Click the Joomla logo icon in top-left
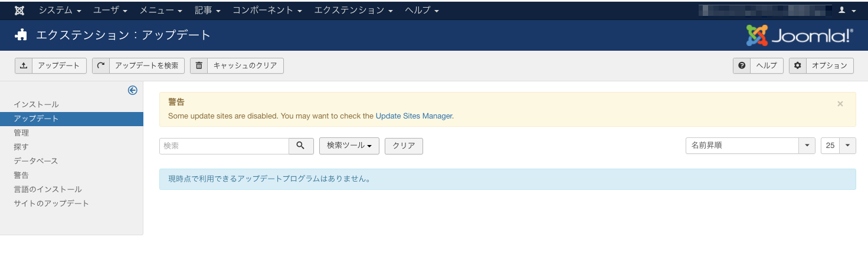Screen dimensions: 868x260 pos(19,11)
